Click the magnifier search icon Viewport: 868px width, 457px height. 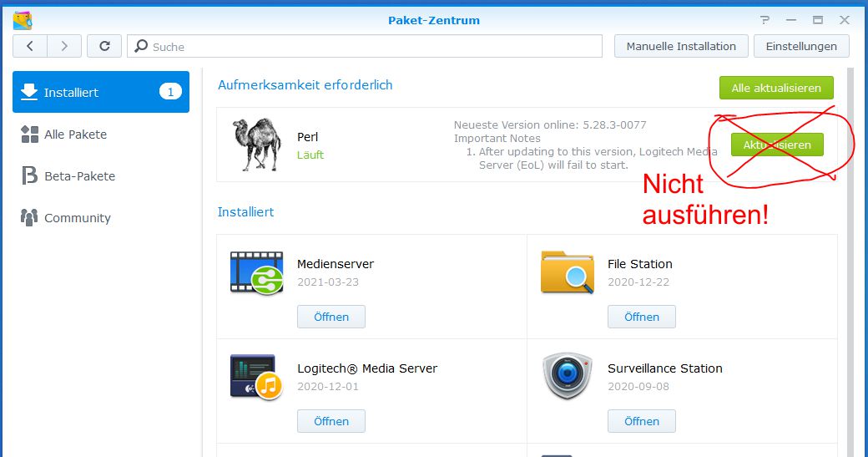[x=141, y=46]
